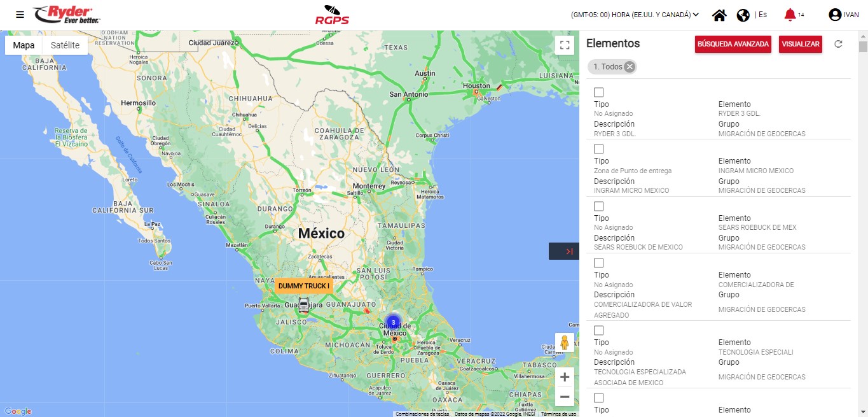Image resolution: width=868 pixels, height=417 pixels.
Task: Tick the SEARS ROEBUCK DE MEXICO checkbox
Action: coord(598,206)
